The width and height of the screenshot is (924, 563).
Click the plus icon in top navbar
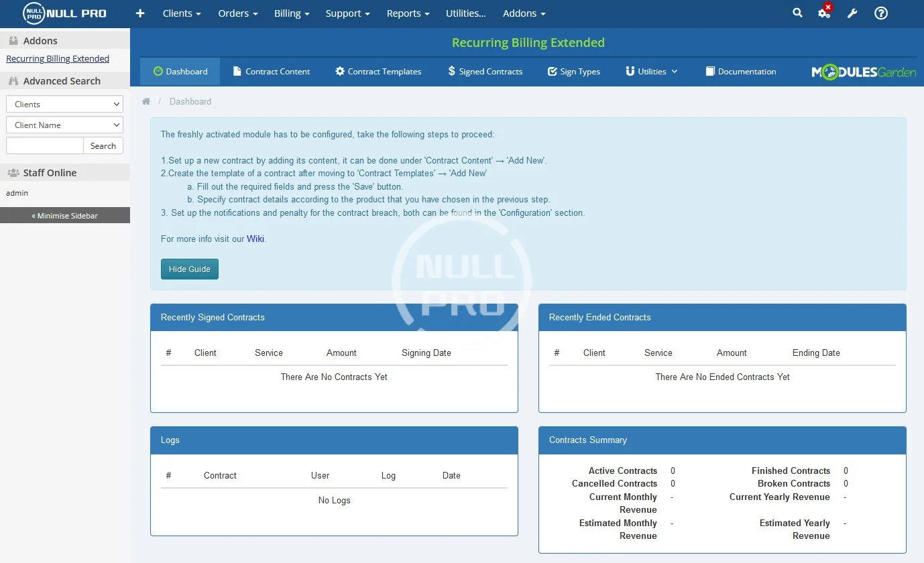click(x=140, y=13)
